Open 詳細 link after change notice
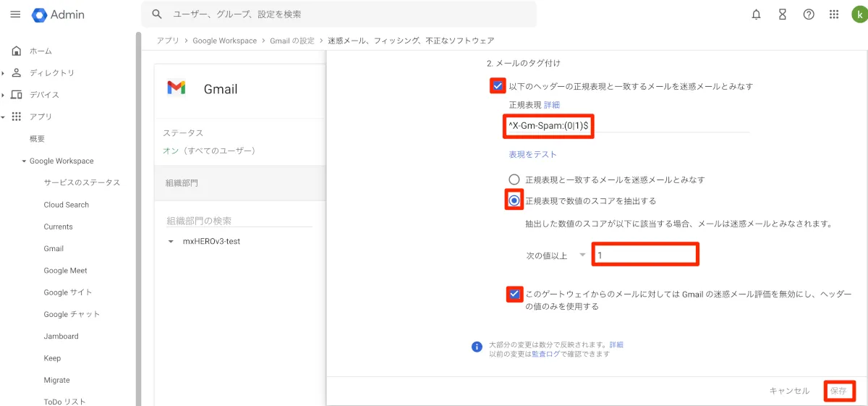 [x=616, y=345]
